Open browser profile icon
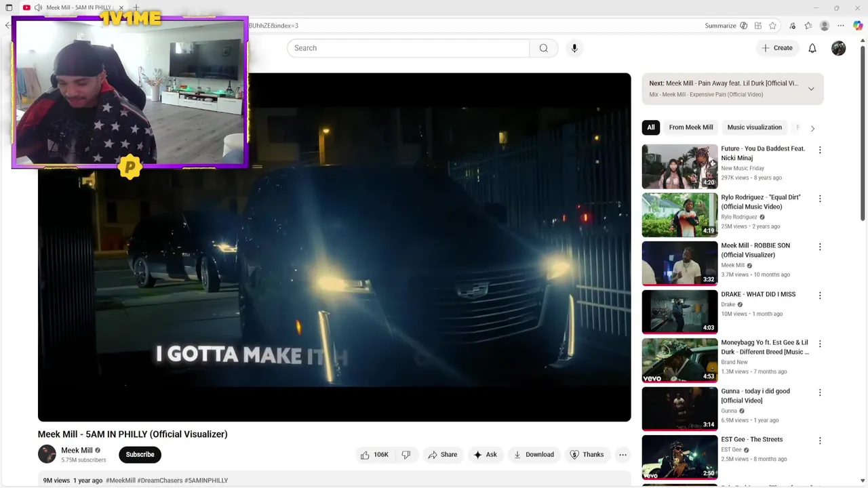Viewport: 868px width, 488px height. point(825,26)
